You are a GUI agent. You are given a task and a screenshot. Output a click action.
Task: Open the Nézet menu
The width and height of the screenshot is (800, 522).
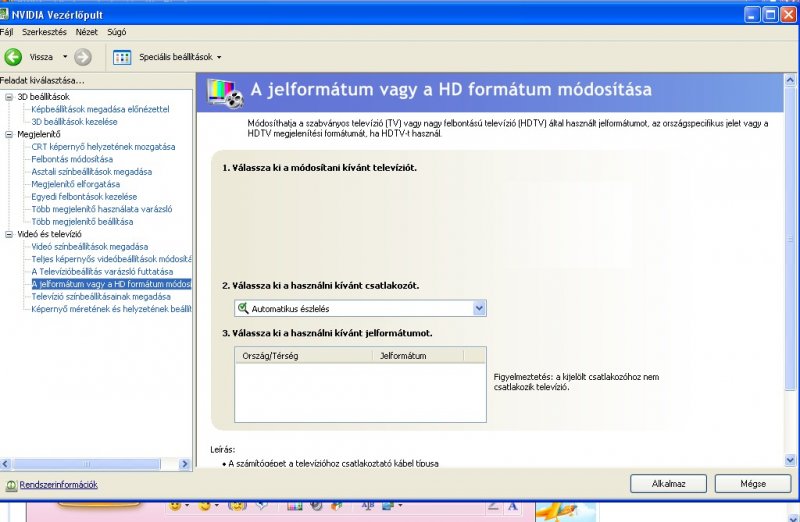pos(86,32)
